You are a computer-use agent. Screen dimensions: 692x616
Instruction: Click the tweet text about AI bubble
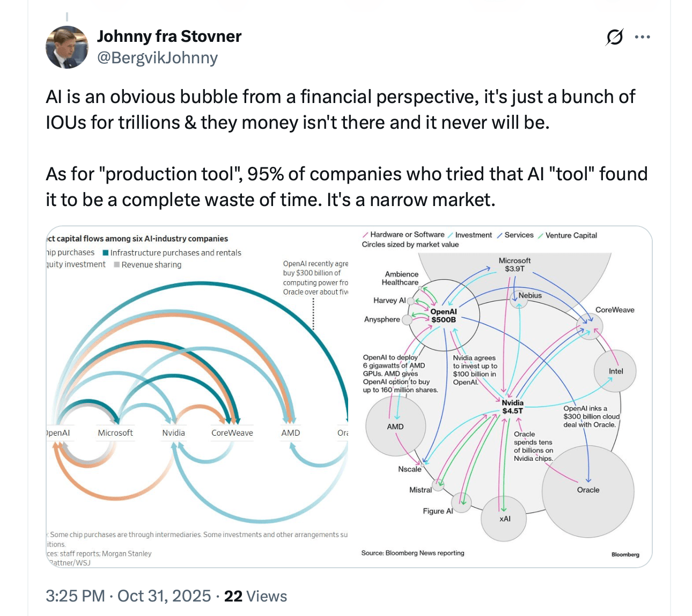point(340,109)
